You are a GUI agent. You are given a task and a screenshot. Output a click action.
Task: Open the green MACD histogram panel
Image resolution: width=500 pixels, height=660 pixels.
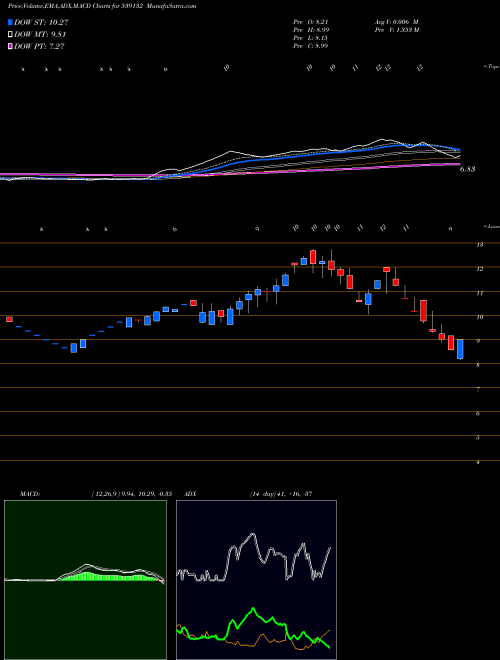(85, 580)
